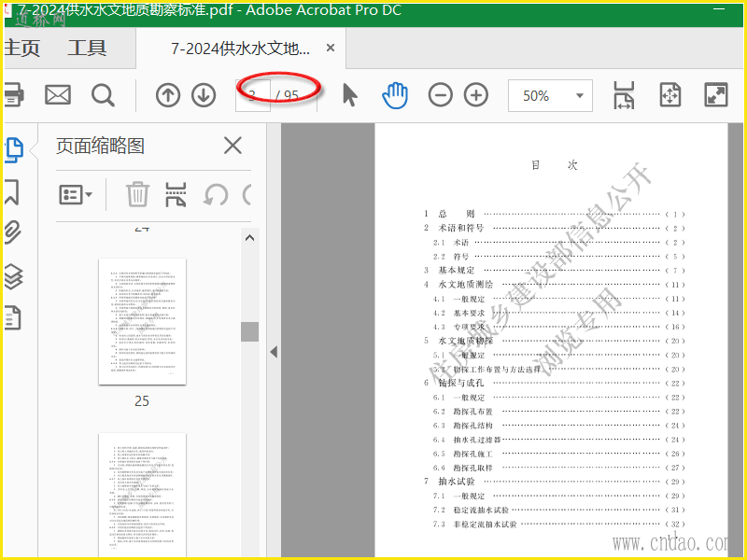The width and height of the screenshot is (747, 560).
Task: Click the page break scissors icon in thumbnails
Action: coord(176,194)
